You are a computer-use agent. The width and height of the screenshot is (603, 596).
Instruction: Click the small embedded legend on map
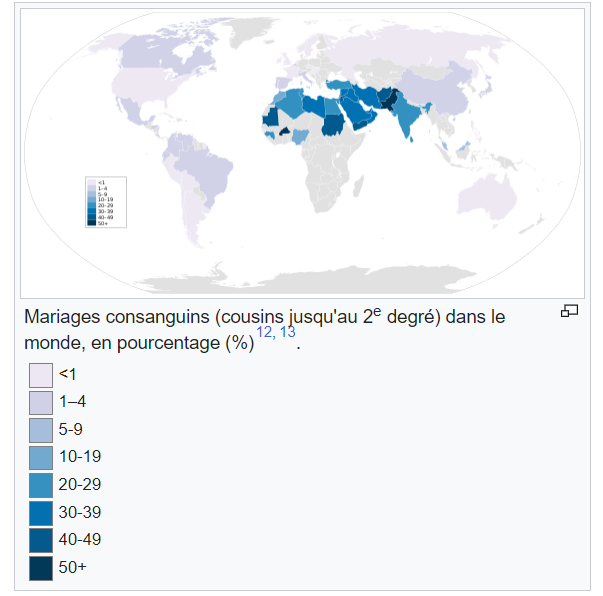pyautogui.click(x=106, y=202)
